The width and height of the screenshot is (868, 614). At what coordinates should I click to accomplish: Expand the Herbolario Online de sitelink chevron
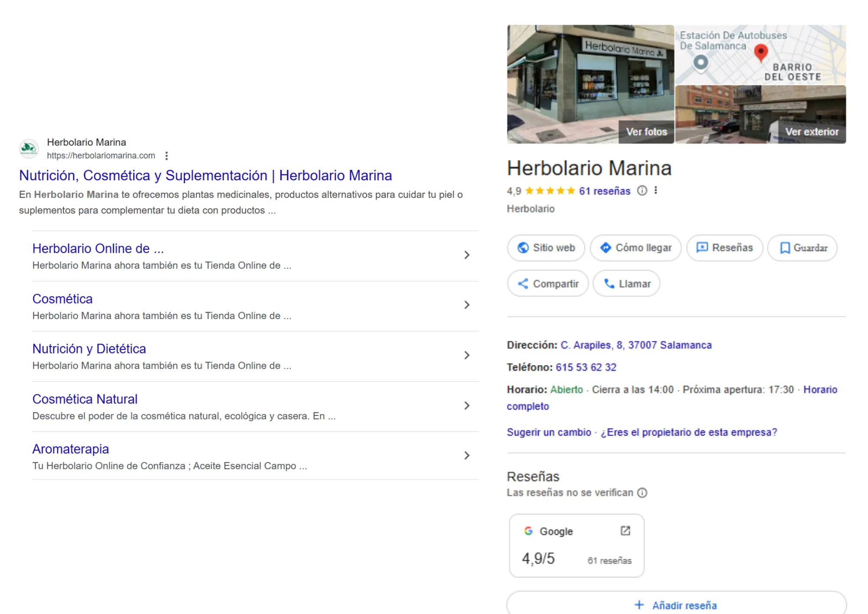[467, 255]
